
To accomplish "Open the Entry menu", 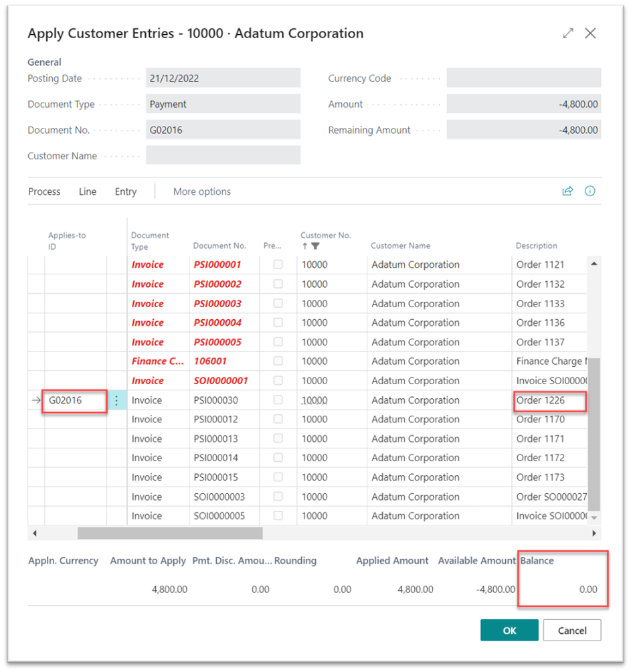I will pos(125,191).
